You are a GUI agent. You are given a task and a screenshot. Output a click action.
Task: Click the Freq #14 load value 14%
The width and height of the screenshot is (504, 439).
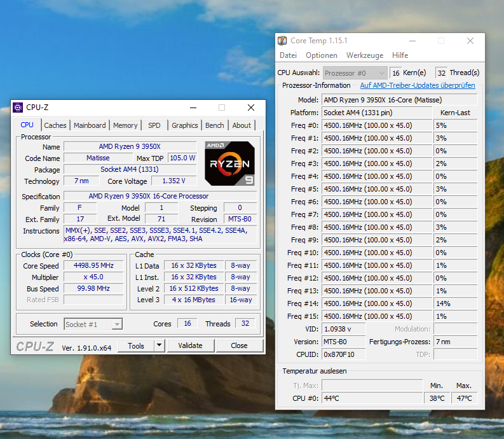(456, 303)
